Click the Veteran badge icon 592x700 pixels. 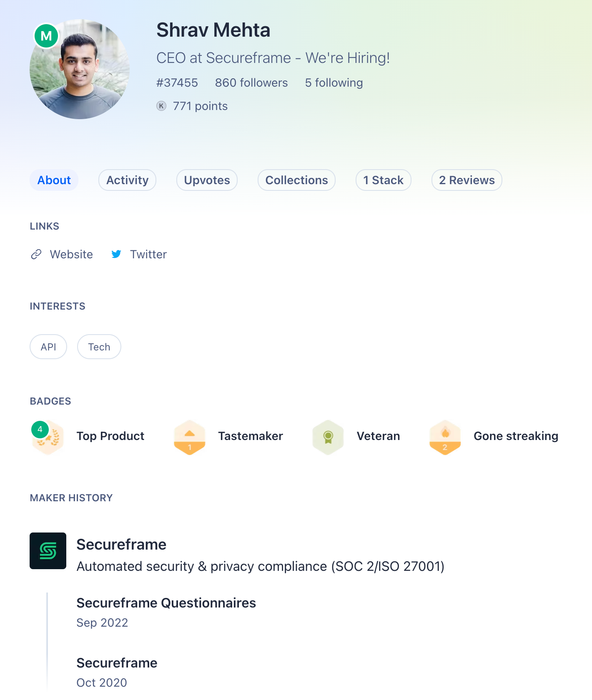tap(328, 437)
